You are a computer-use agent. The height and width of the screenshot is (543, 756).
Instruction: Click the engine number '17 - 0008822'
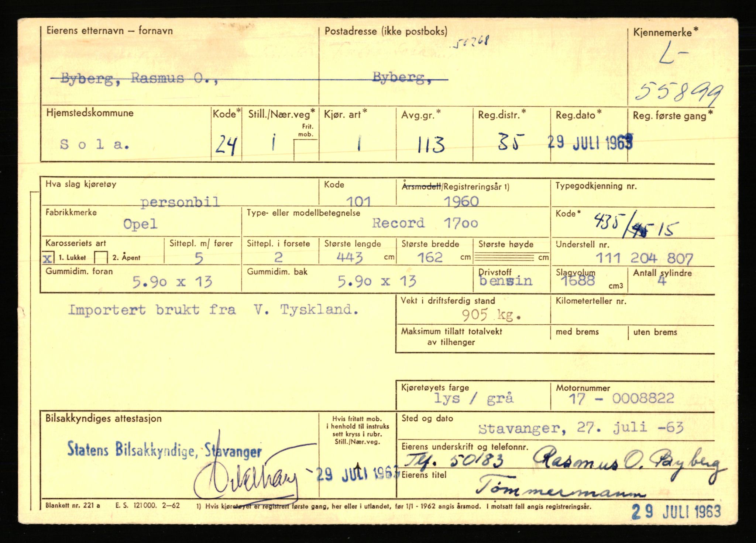tap(621, 398)
